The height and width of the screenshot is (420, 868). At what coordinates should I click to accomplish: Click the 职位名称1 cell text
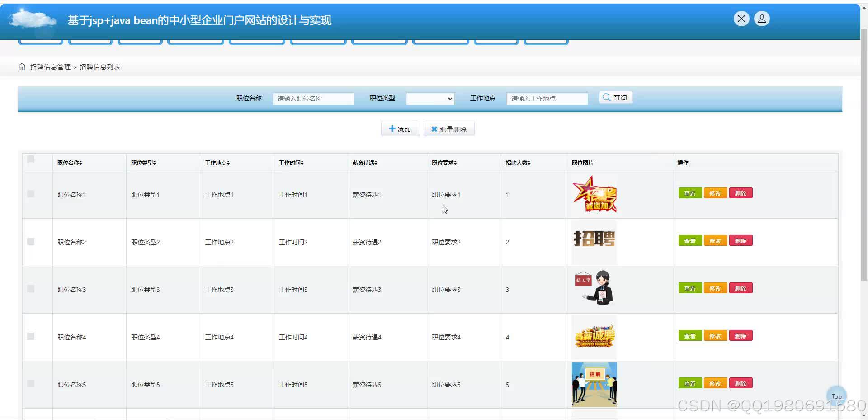pyautogui.click(x=71, y=195)
